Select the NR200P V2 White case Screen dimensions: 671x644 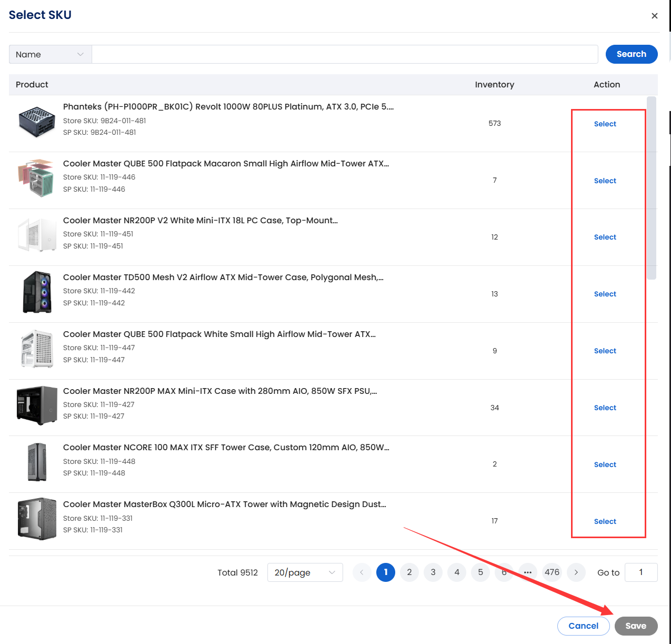605,237
